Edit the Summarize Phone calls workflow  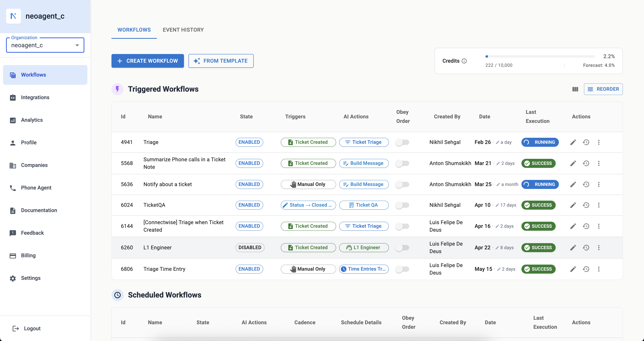click(x=573, y=163)
